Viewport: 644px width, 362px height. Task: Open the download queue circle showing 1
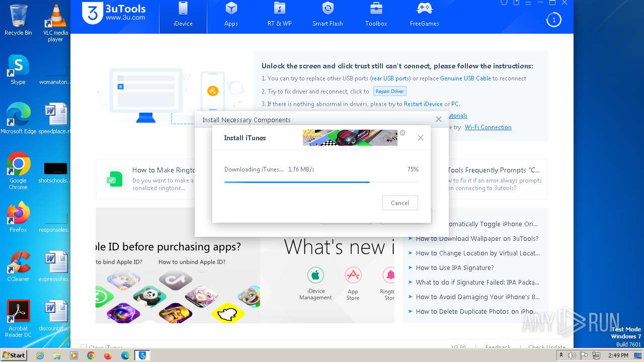[553, 20]
